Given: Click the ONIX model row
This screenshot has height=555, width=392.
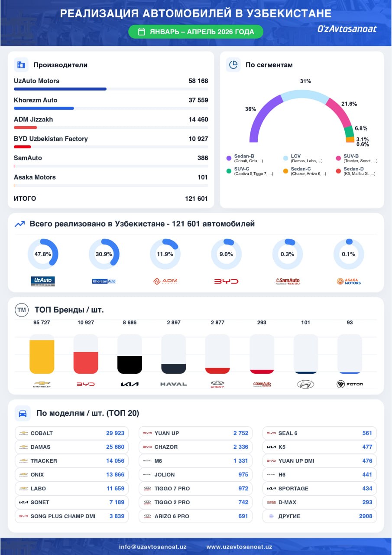Looking at the screenshot, I should click(x=72, y=475).
